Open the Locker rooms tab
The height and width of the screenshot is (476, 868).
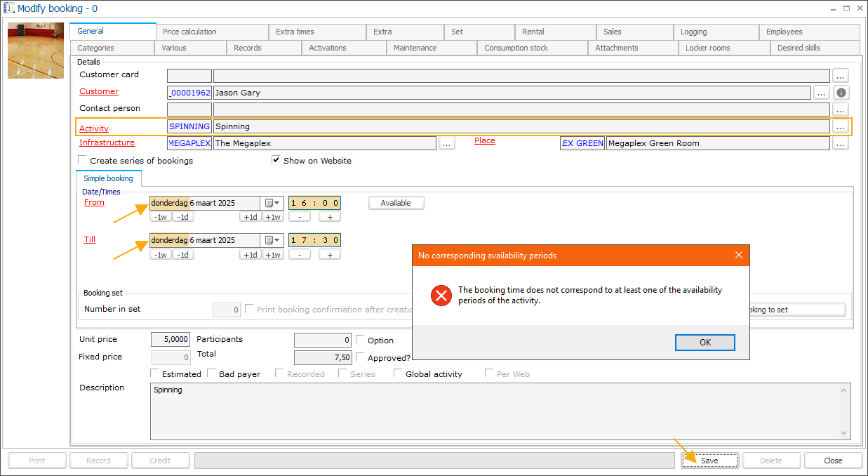tap(707, 48)
